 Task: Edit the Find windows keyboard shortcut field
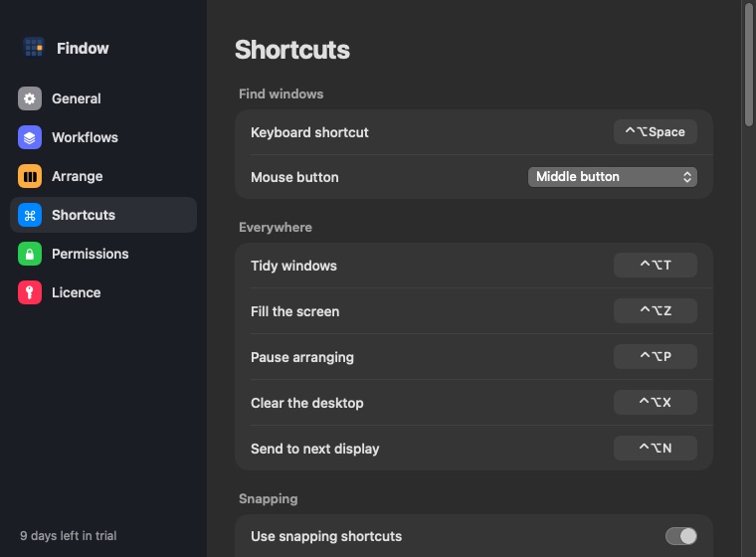[656, 132]
